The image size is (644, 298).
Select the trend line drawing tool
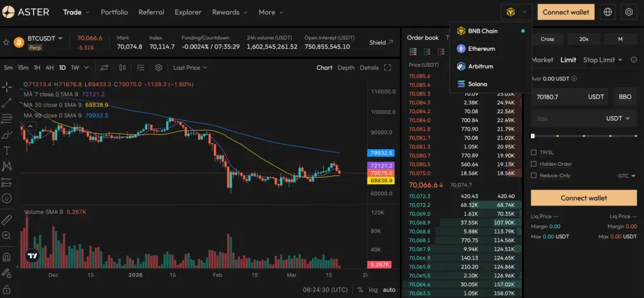[6, 103]
